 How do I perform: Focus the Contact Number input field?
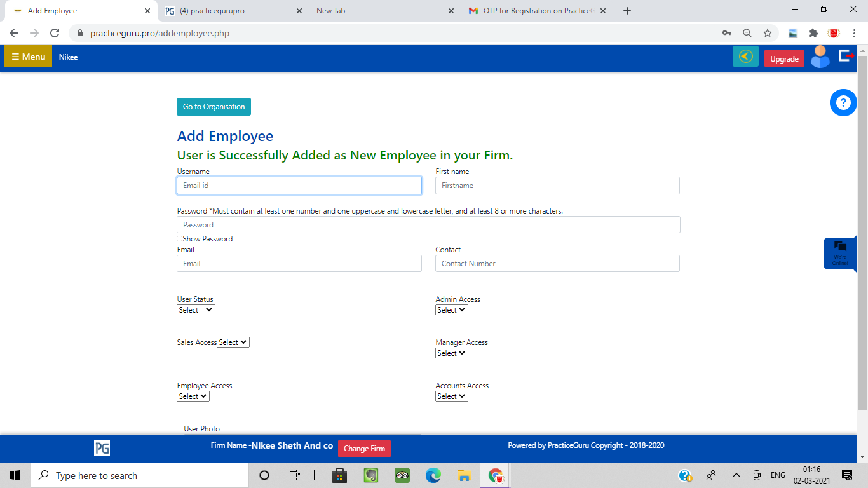click(557, 264)
